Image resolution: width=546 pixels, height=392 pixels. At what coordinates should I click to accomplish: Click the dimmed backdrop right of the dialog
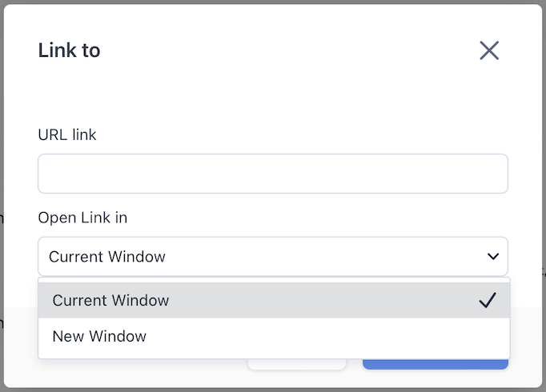pyautogui.click(x=544, y=160)
